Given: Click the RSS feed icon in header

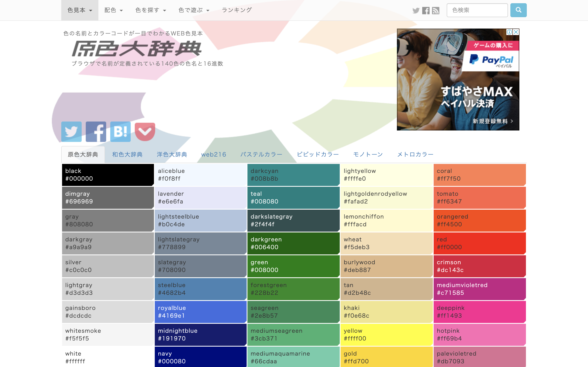Looking at the screenshot, I should pos(436,10).
